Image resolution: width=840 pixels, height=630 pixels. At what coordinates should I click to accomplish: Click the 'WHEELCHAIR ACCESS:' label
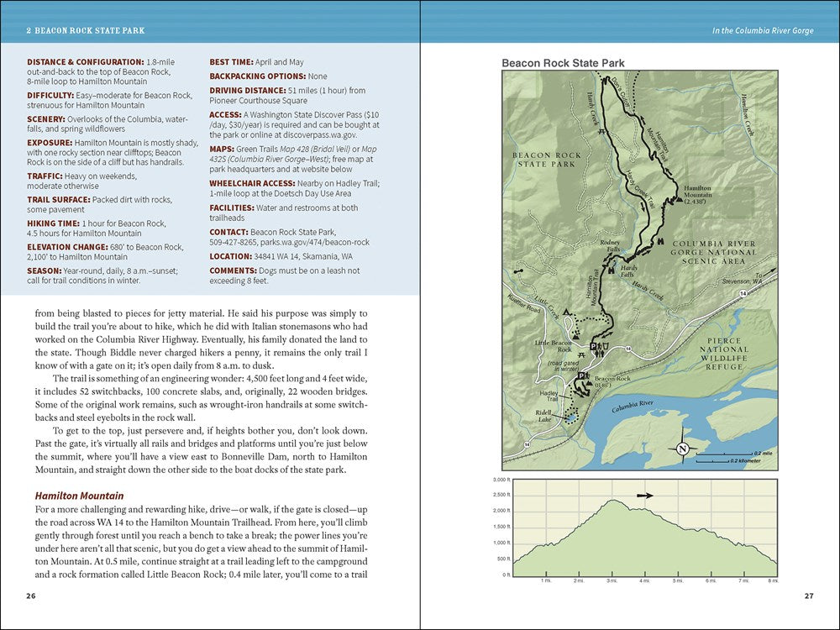click(x=252, y=183)
